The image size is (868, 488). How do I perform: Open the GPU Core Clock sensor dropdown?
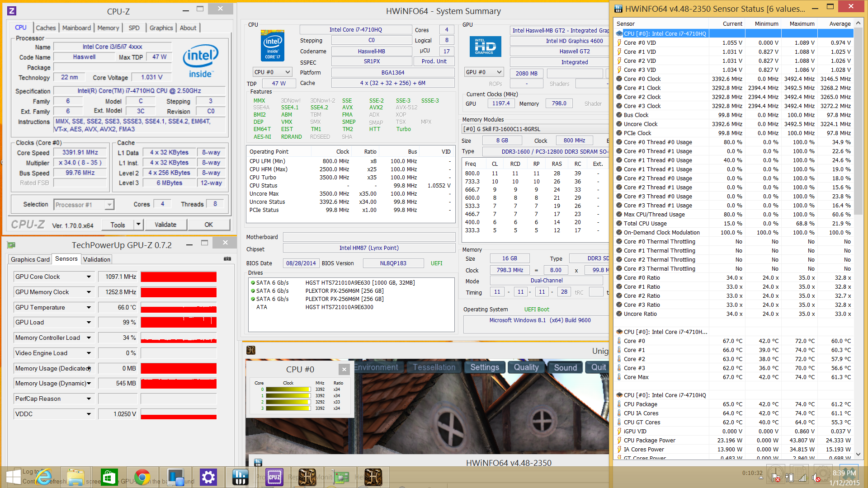point(89,277)
